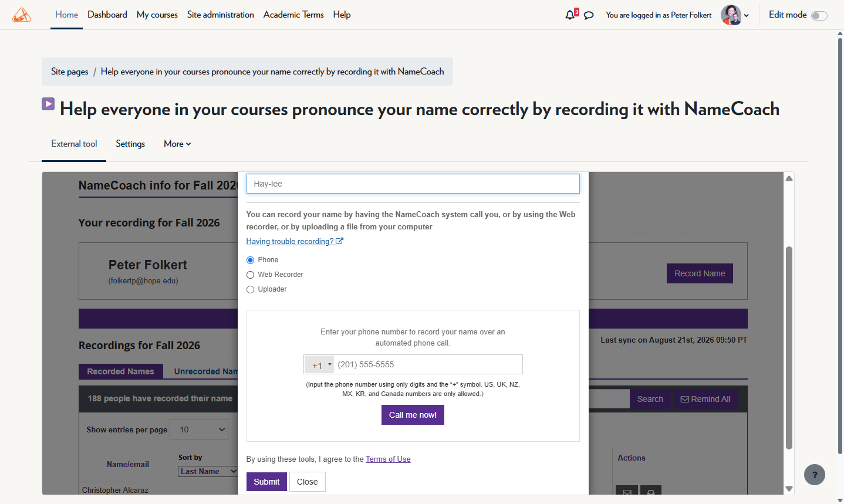Screen dimensions: 844x504
Task: Select the Uploader option
Action: [250, 289]
